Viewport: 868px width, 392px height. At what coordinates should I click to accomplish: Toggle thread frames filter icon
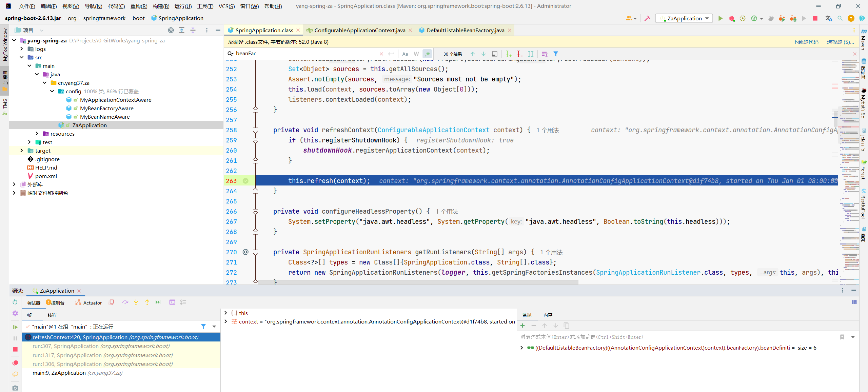[203, 327]
